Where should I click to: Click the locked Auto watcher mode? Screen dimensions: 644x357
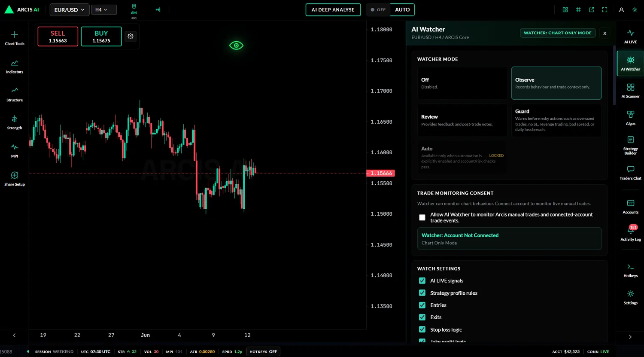462,158
